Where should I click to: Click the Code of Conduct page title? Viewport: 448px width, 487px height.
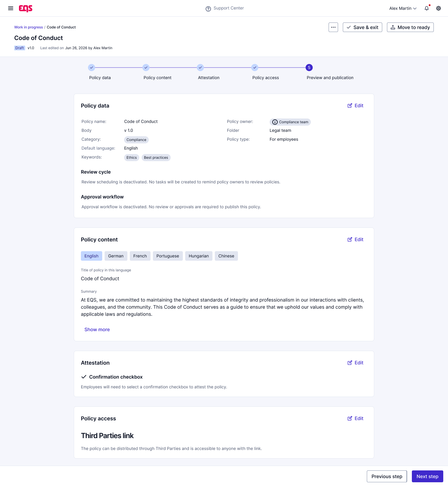click(39, 38)
